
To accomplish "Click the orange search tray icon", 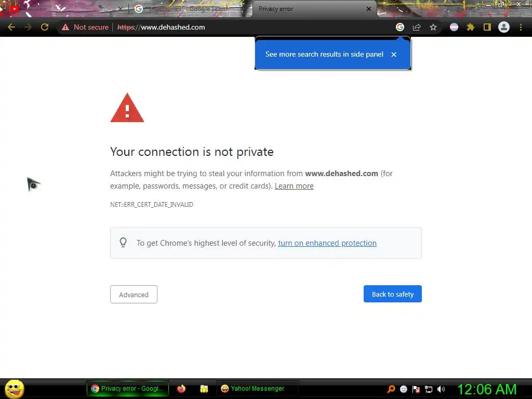I will [391, 389].
